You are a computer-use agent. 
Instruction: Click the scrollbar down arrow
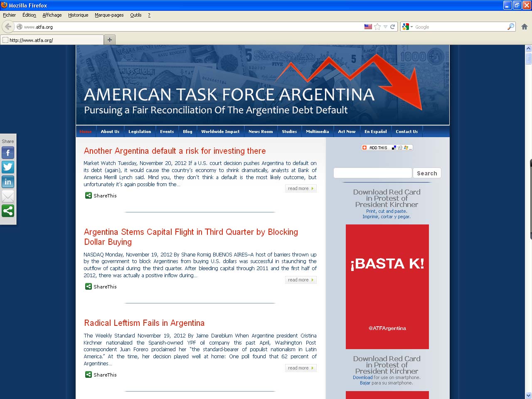point(528,395)
